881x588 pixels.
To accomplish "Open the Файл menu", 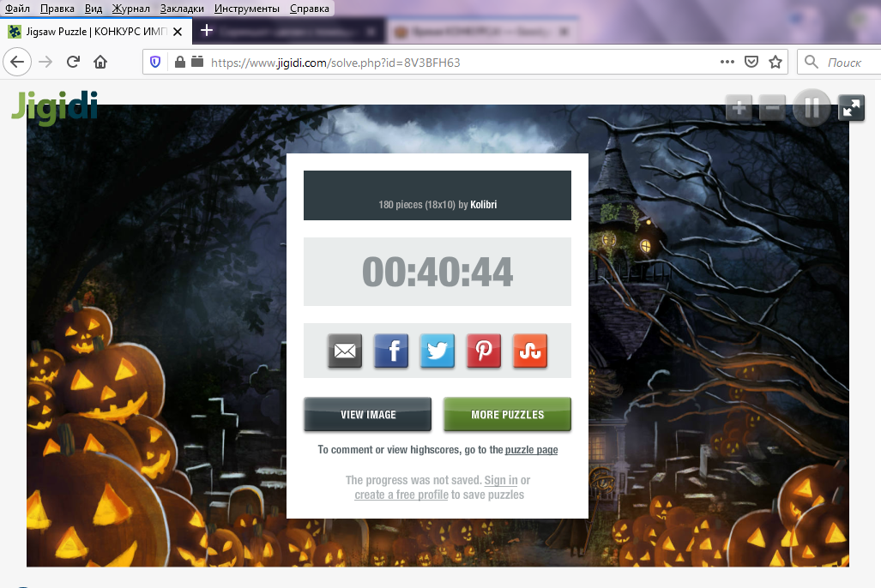I will [17, 9].
